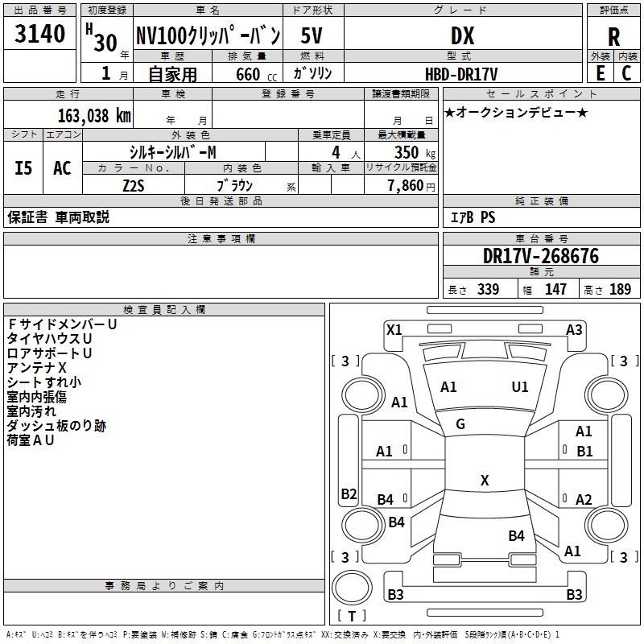The image size is (644, 644).
Task: Select the max load "350 kg"
Action: coord(415,152)
